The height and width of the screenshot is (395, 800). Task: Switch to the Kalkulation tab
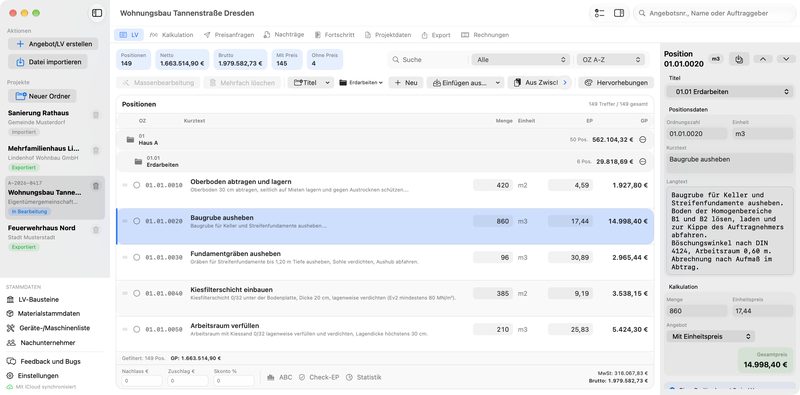pyautogui.click(x=171, y=35)
